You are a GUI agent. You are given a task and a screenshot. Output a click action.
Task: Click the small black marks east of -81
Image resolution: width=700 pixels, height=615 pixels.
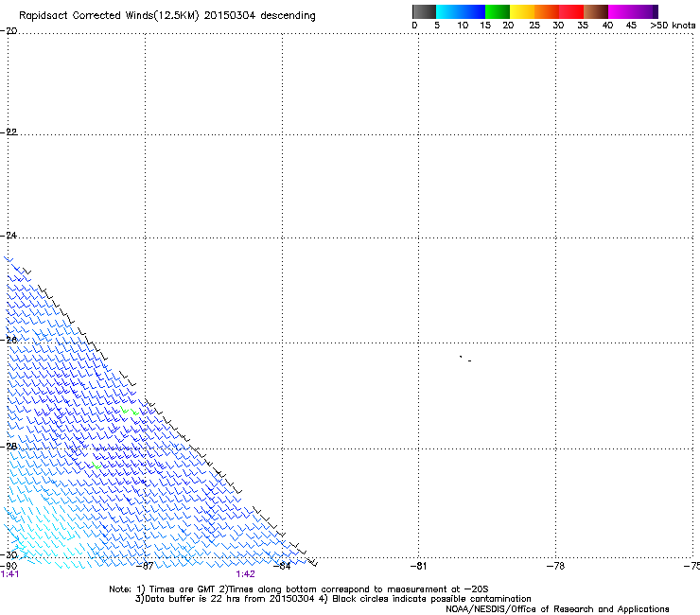pyautogui.click(x=465, y=359)
